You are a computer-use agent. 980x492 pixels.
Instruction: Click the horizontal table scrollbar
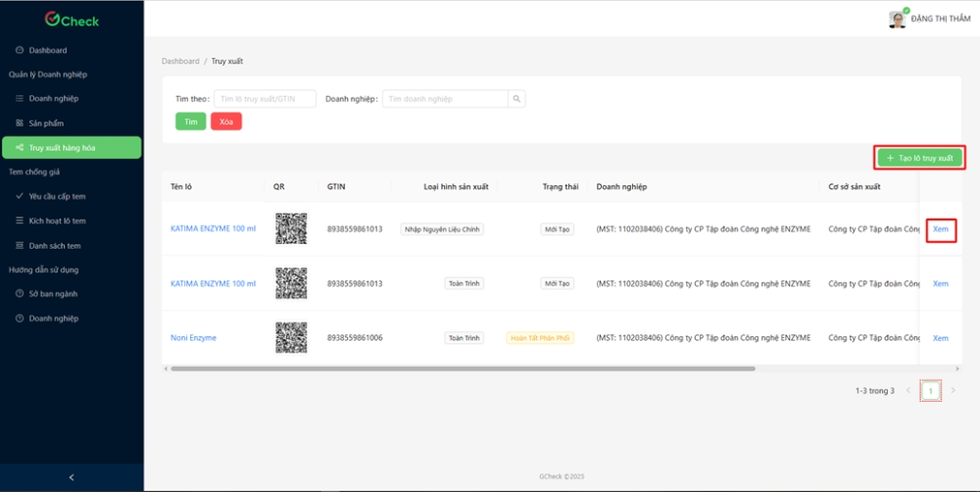(x=463, y=369)
